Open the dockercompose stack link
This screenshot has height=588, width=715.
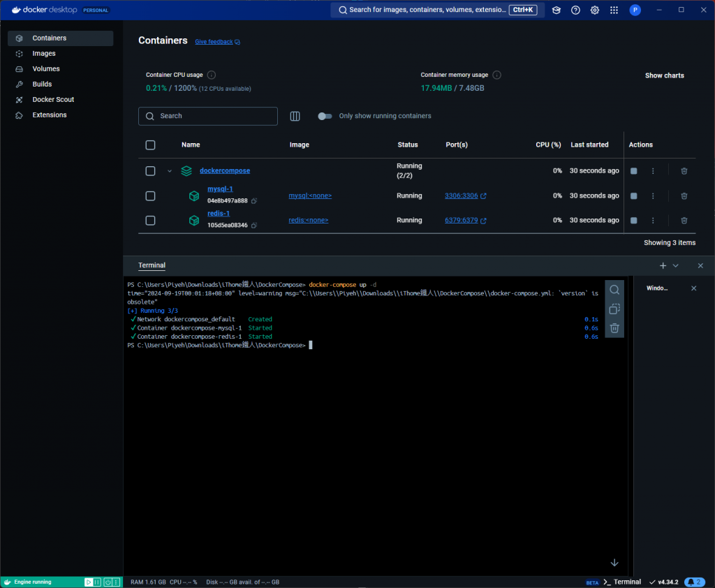click(225, 170)
